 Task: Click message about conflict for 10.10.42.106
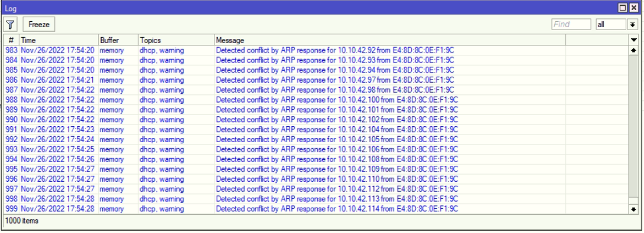click(x=337, y=149)
